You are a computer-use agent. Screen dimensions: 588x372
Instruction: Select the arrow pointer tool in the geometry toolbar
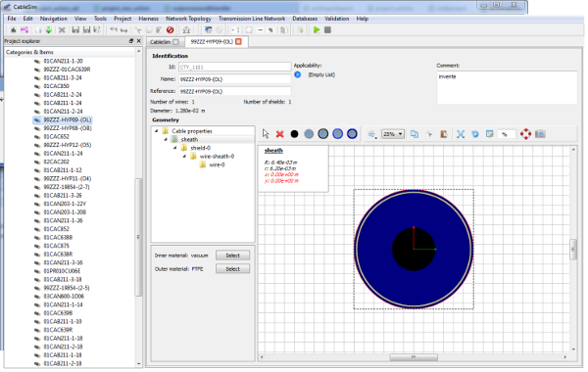[x=266, y=134]
